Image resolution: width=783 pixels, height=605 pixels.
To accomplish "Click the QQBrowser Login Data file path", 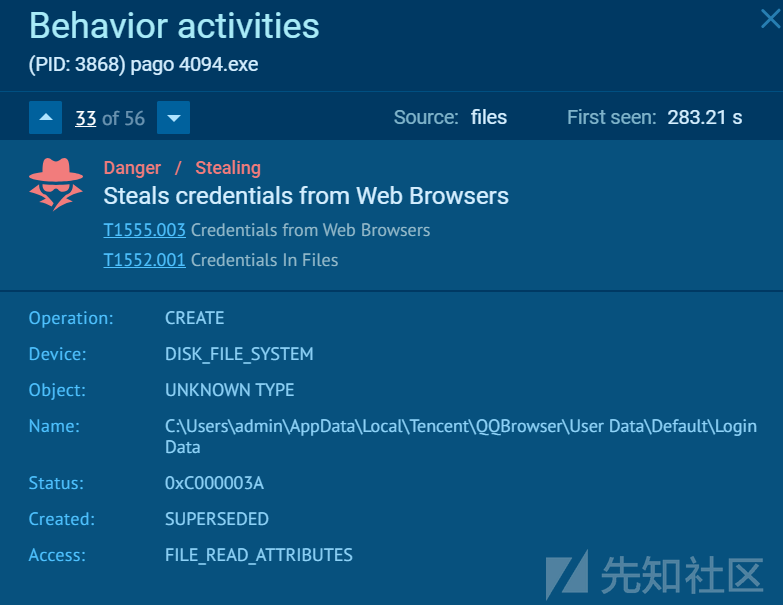I will pyautogui.click(x=461, y=436).
